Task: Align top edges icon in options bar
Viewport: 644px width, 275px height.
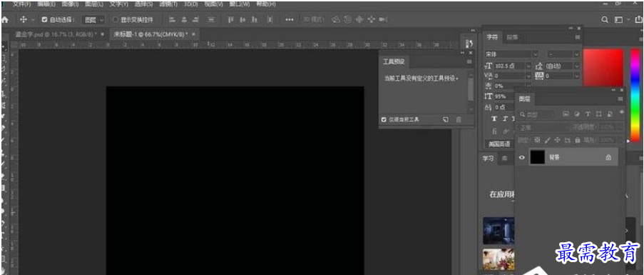Action: (x=230, y=19)
